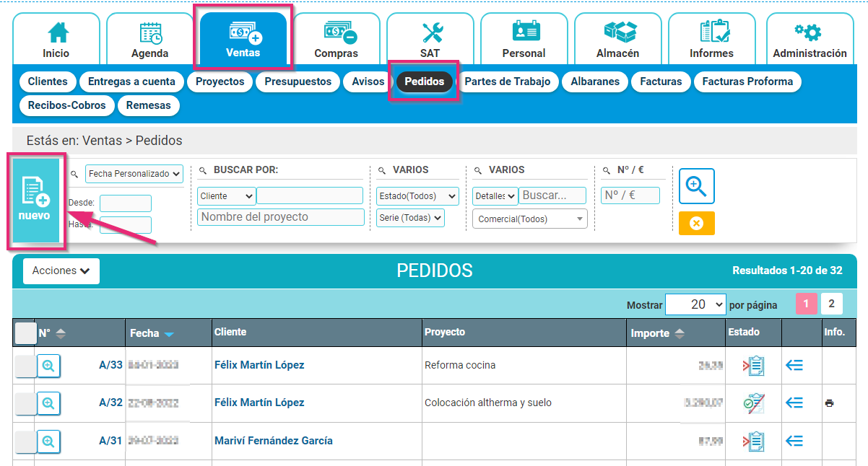Open details magnifier icon beside order A/31
The height and width of the screenshot is (466, 868).
[x=48, y=441]
